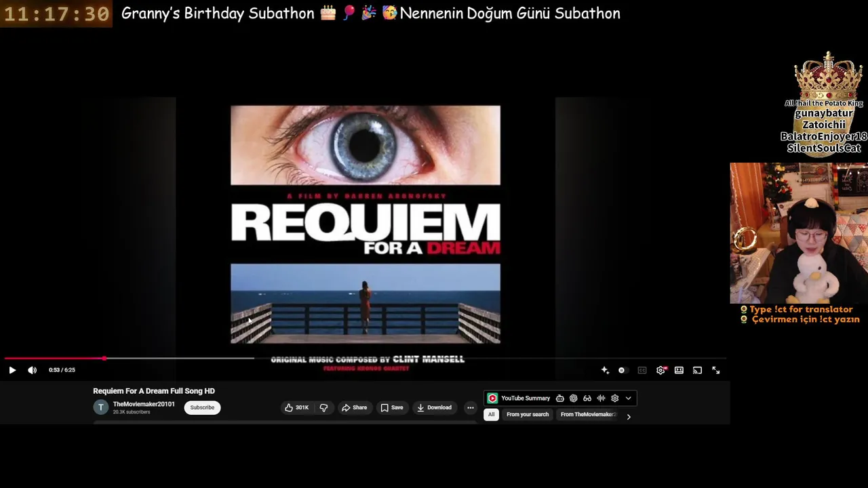Switch to theater mode
Viewport: 868px width, 488px height.
click(679, 370)
